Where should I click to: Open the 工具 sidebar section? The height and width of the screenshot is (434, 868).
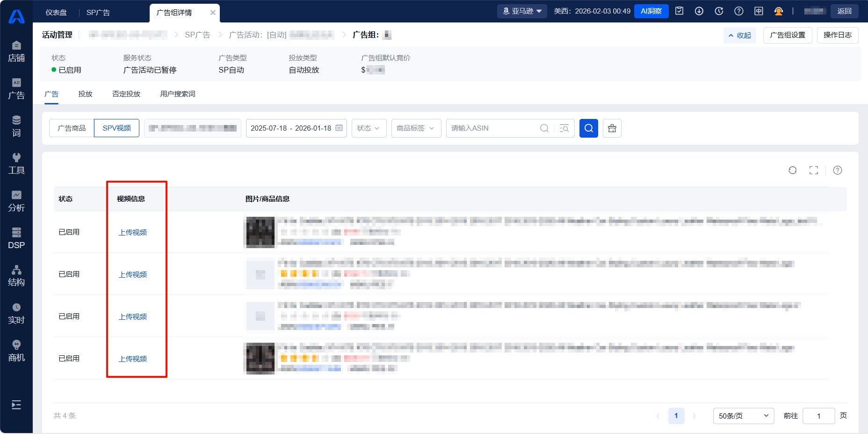pyautogui.click(x=16, y=163)
